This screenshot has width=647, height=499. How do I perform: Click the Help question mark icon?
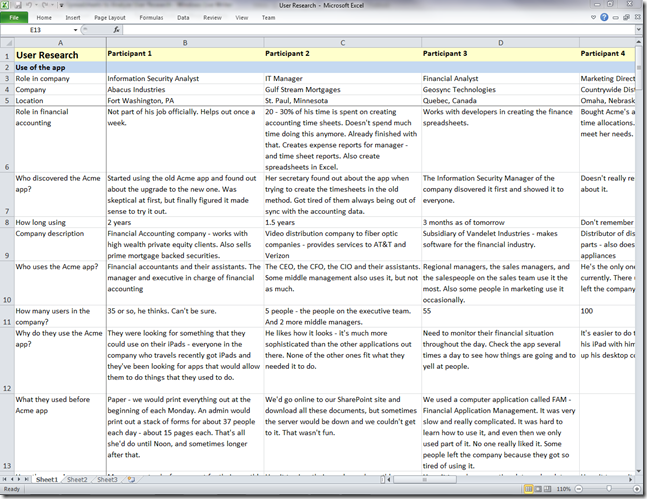[x=602, y=18]
